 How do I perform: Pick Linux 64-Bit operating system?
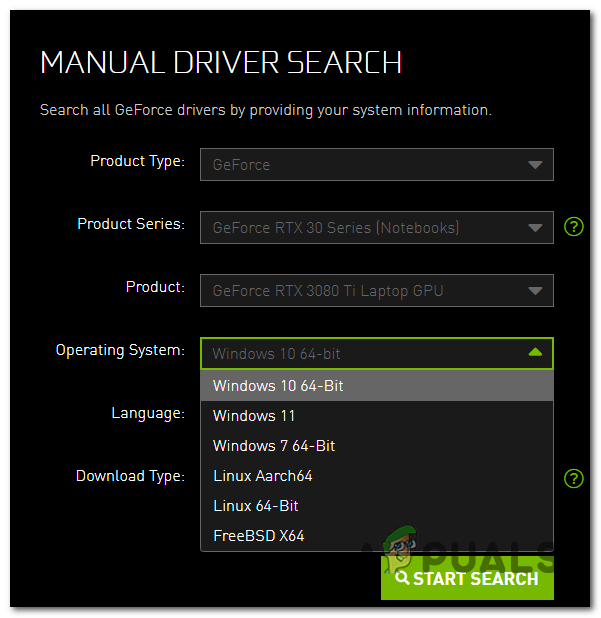(x=376, y=506)
